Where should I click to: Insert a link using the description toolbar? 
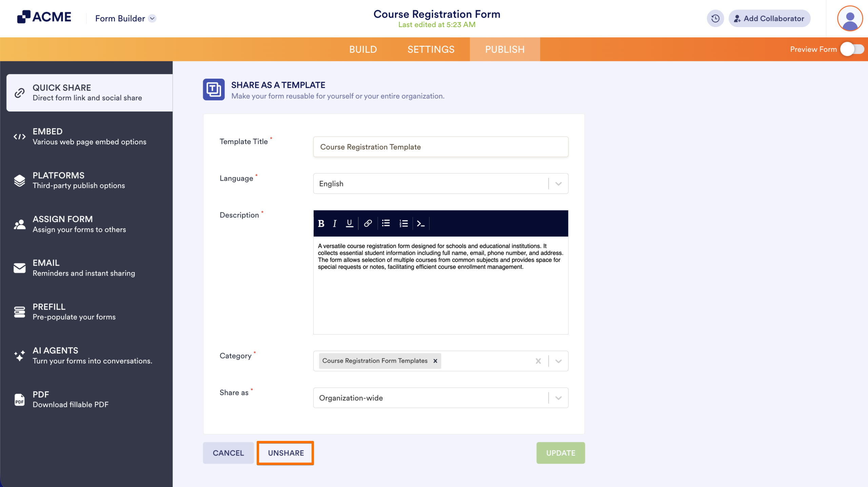tap(368, 223)
